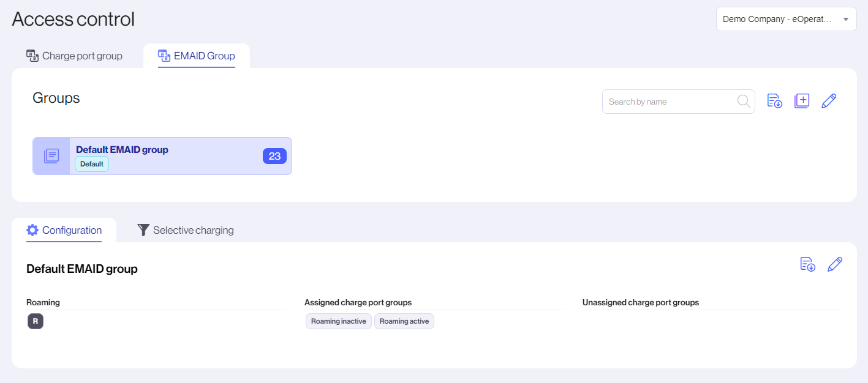Click the add new group icon
Viewport: 868px width, 383px height.
[x=802, y=102]
